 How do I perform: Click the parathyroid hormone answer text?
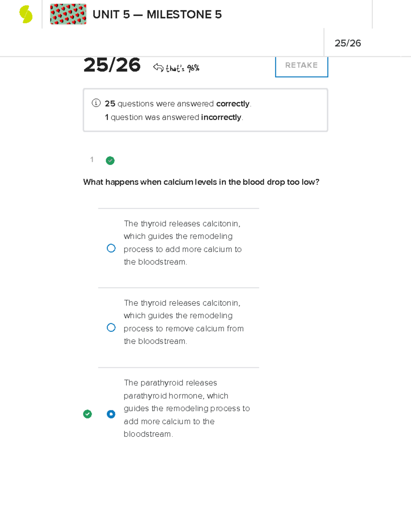pyautogui.click(x=187, y=408)
